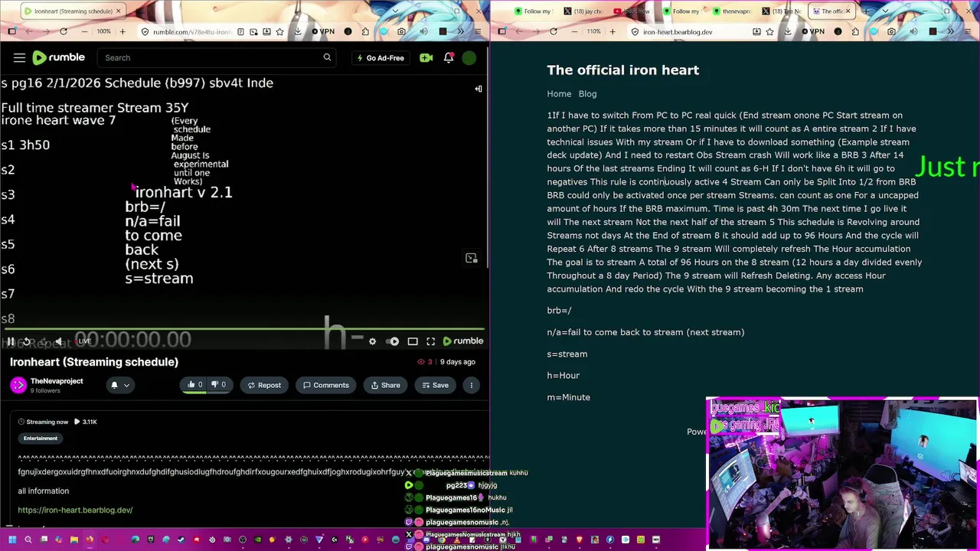
Task: Like the video with thumbs up
Action: tap(194, 385)
